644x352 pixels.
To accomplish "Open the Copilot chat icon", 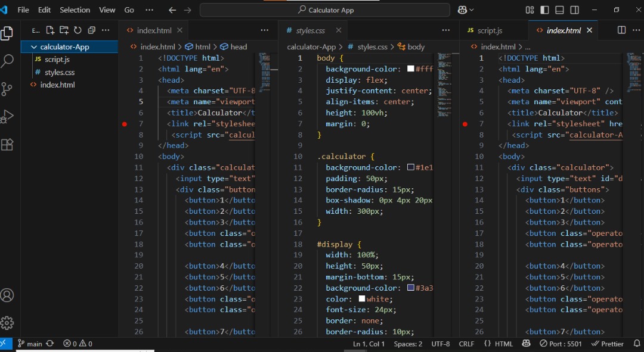I will [x=462, y=10].
